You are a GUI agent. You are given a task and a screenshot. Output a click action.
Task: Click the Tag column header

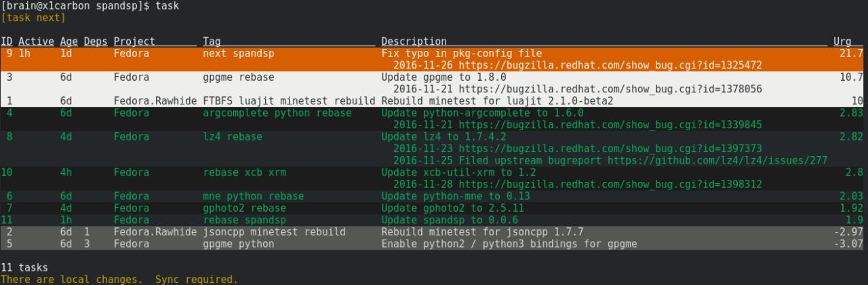211,41
